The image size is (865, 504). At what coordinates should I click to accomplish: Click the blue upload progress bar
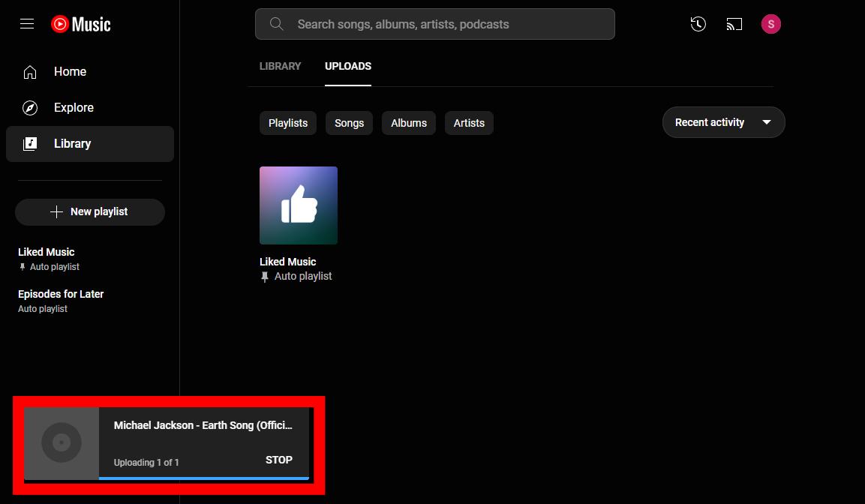point(204,478)
